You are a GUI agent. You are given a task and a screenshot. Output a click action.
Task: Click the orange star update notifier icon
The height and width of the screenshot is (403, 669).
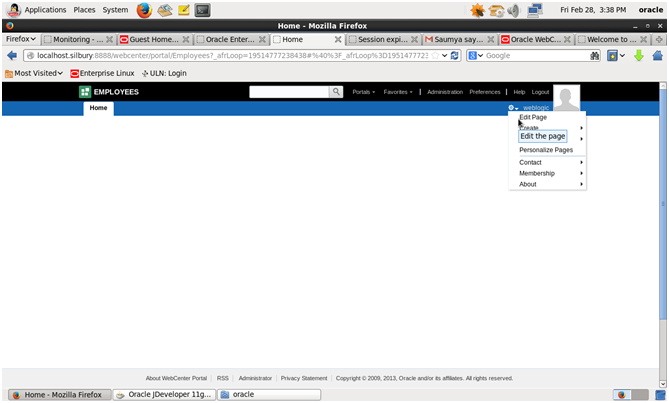(477, 10)
